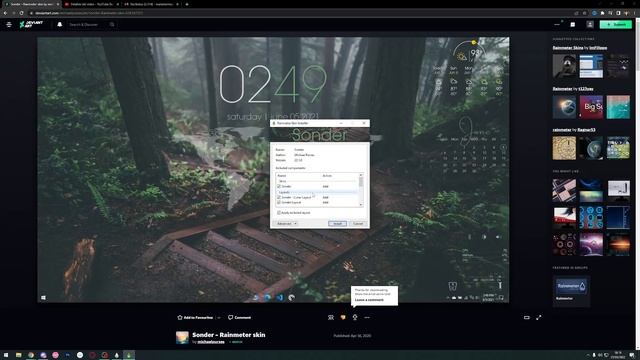The image size is (640, 360).
Task: Click the author avatar beside the title
Action: click(182, 338)
